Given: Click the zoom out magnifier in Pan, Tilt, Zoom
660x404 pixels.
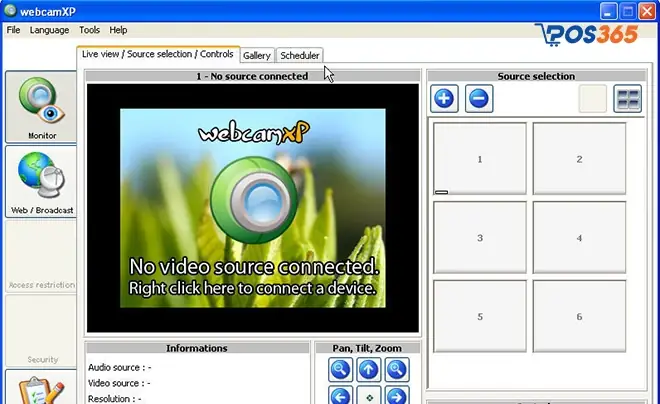Looking at the screenshot, I should 340,369.
